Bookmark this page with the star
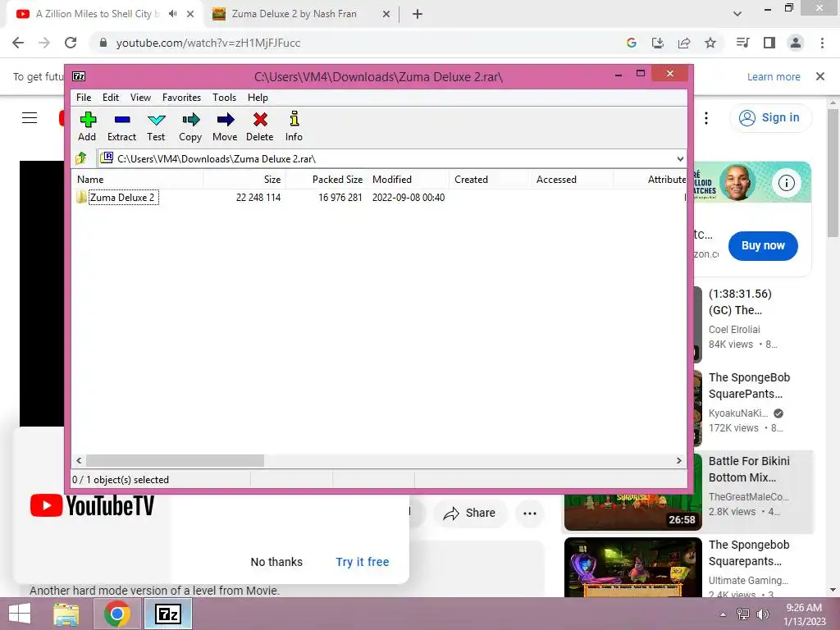840x630 pixels. point(710,43)
